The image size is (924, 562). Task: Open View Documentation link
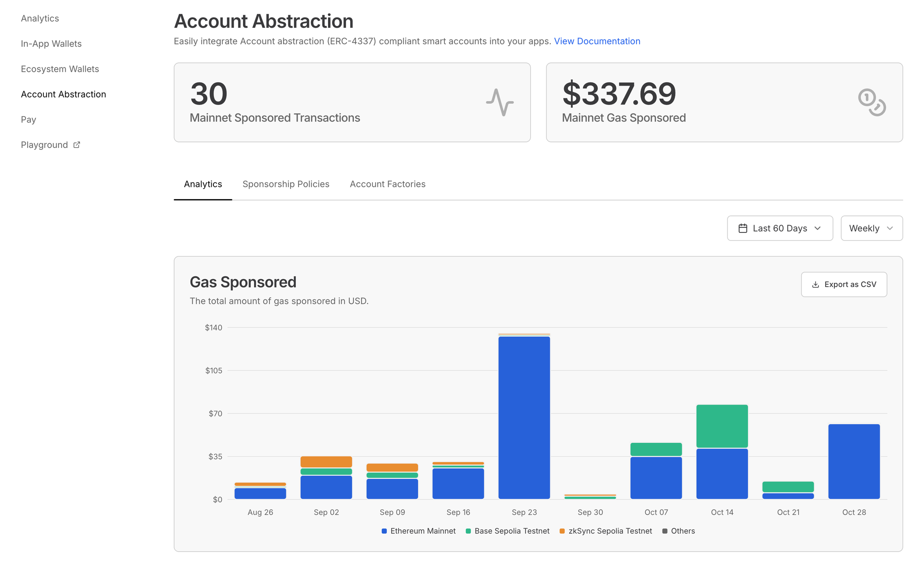click(597, 41)
